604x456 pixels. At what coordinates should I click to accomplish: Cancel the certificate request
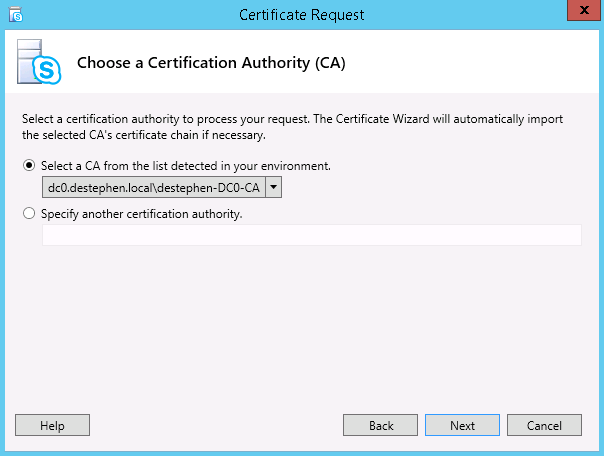(544, 425)
